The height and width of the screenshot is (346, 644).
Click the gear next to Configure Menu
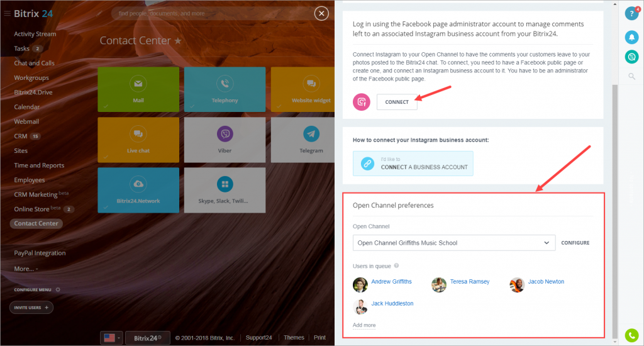(x=58, y=290)
